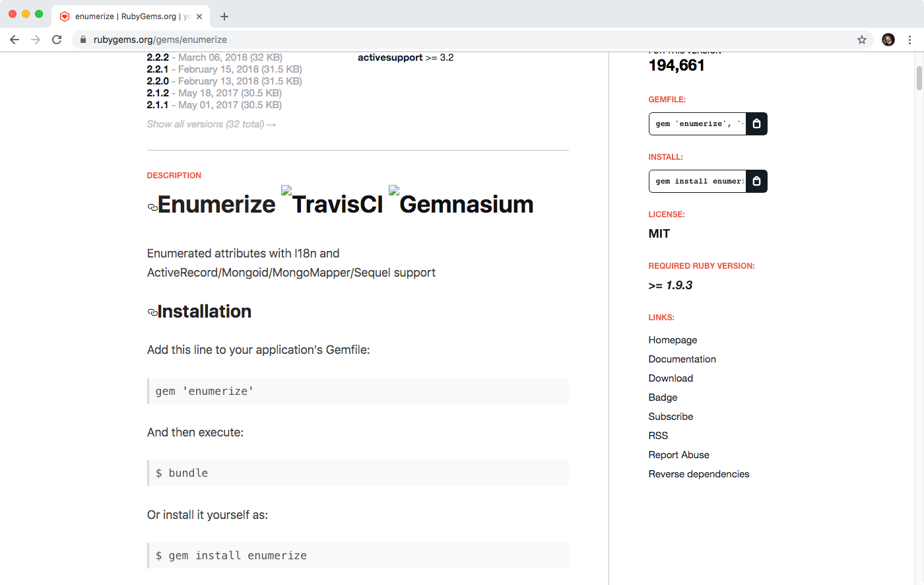Click the Report Abuse link
This screenshot has height=585, width=924.
(678, 455)
